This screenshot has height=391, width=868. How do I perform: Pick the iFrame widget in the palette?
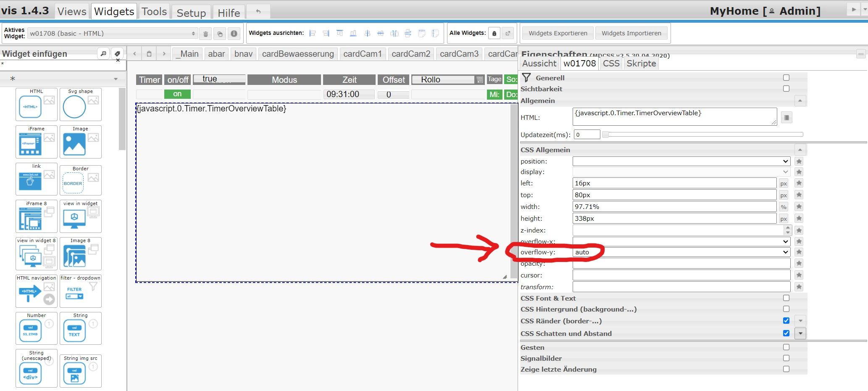tap(37, 142)
